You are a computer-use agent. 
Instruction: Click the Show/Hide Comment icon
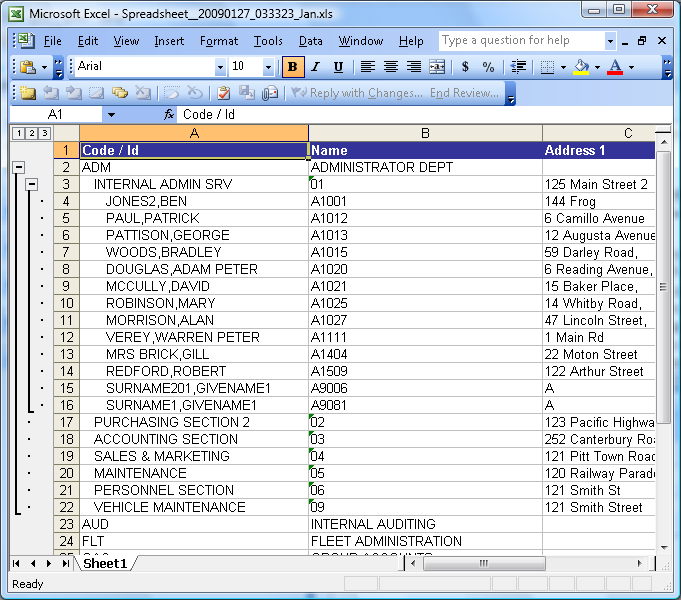coord(96,93)
